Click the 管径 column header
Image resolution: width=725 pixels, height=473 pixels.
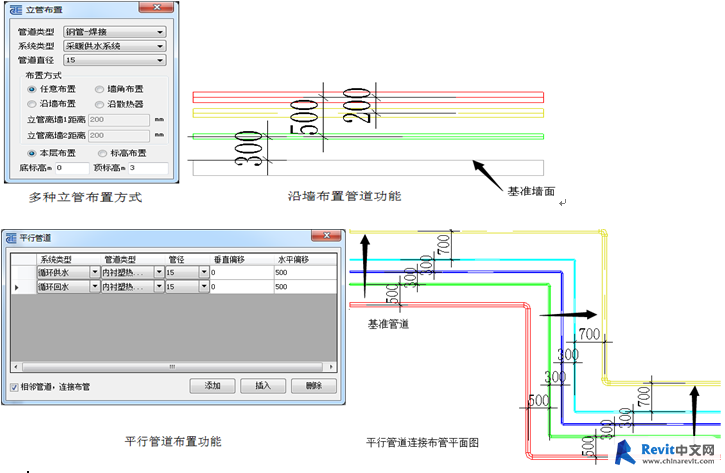(187, 259)
